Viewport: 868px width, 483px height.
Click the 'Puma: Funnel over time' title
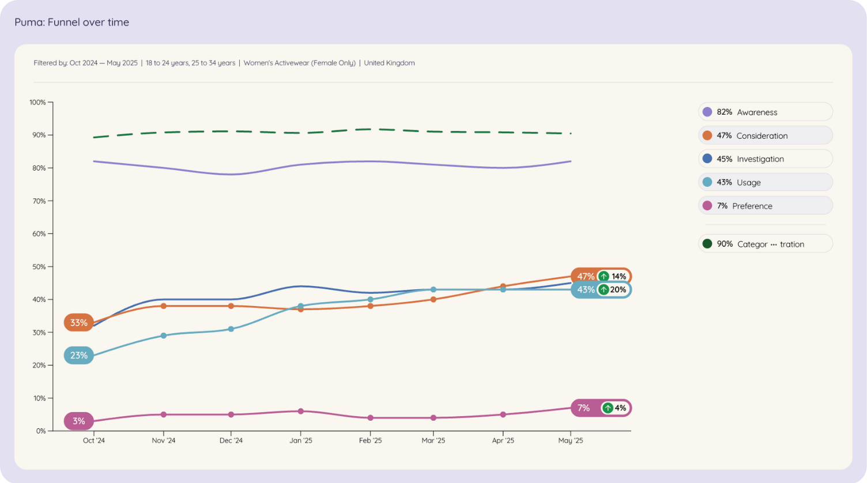tap(72, 22)
